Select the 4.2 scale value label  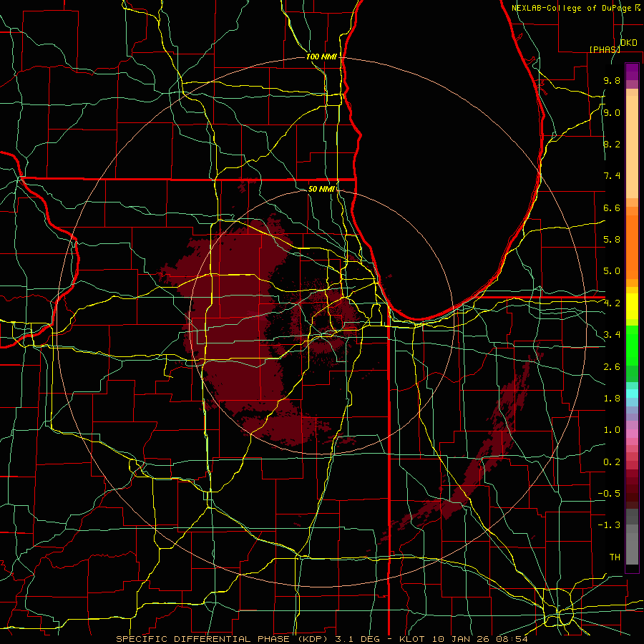[612, 303]
